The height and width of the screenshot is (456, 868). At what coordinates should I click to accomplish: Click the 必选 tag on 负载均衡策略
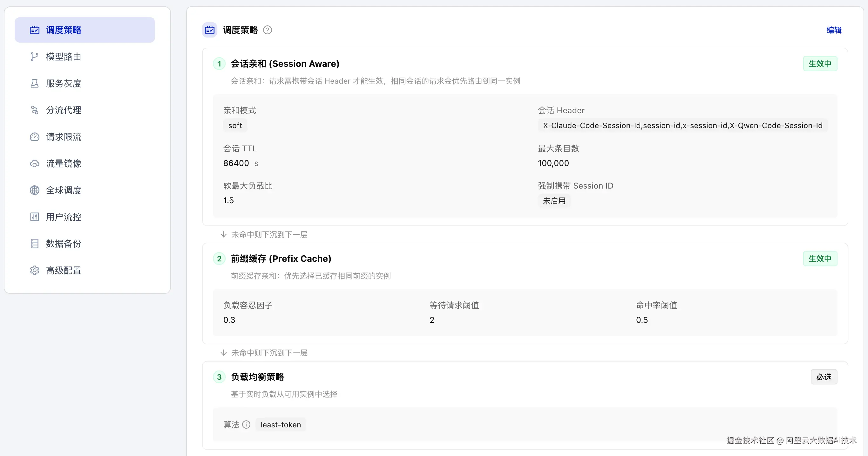[x=824, y=377]
